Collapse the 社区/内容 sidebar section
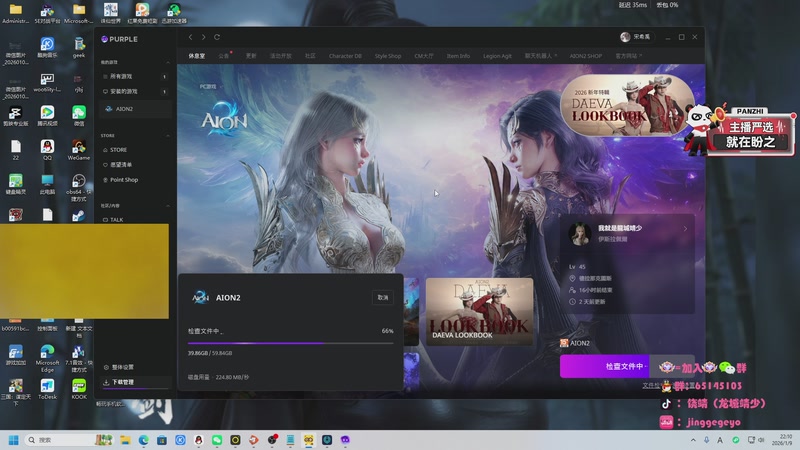Viewport: 800px width, 450px height. [x=168, y=206]
